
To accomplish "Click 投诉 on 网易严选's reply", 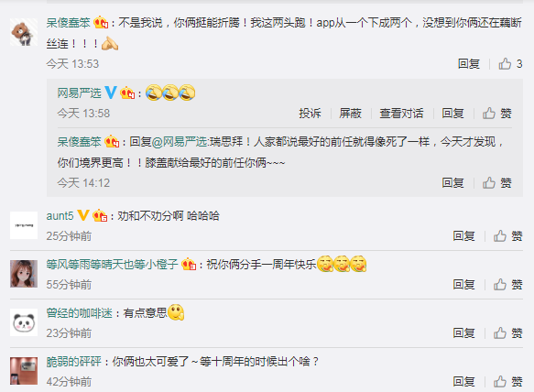I will [x=310, y=113].
